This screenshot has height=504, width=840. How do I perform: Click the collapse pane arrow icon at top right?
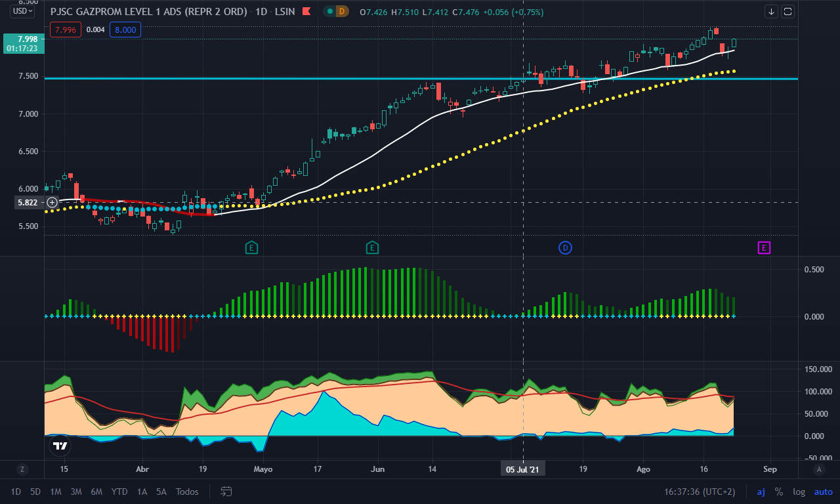coord(771,11)
